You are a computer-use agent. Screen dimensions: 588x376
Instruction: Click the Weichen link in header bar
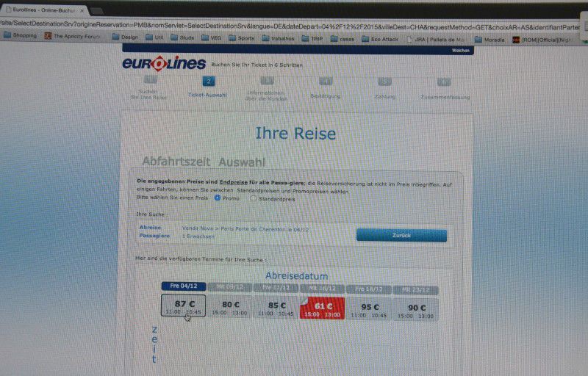coord(461,50)
